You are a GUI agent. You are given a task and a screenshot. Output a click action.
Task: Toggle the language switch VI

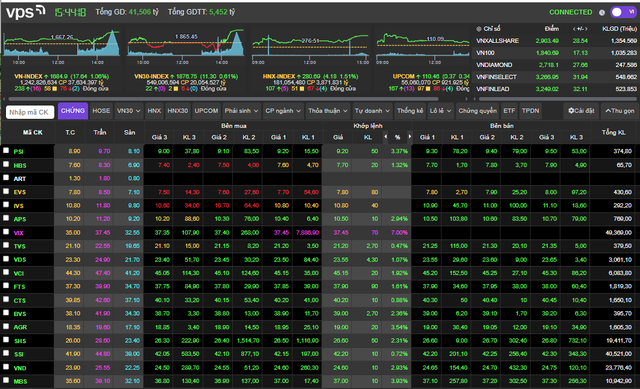(x=622, y=12)
